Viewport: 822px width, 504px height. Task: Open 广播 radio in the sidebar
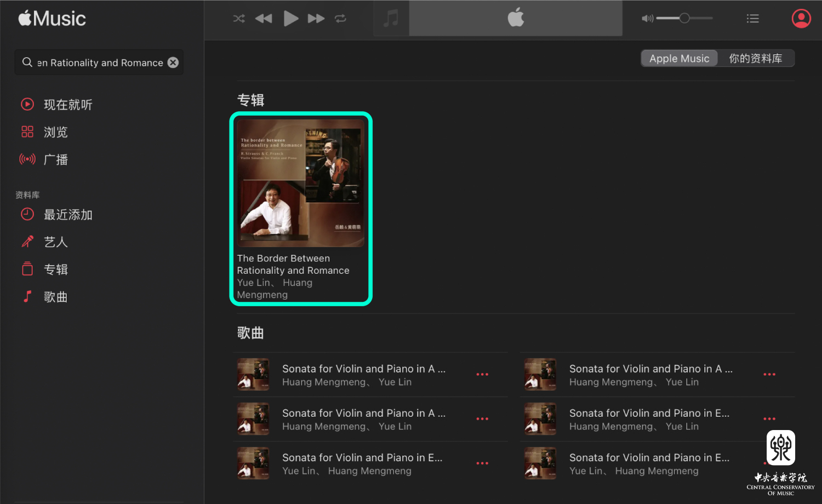(55, 159)
